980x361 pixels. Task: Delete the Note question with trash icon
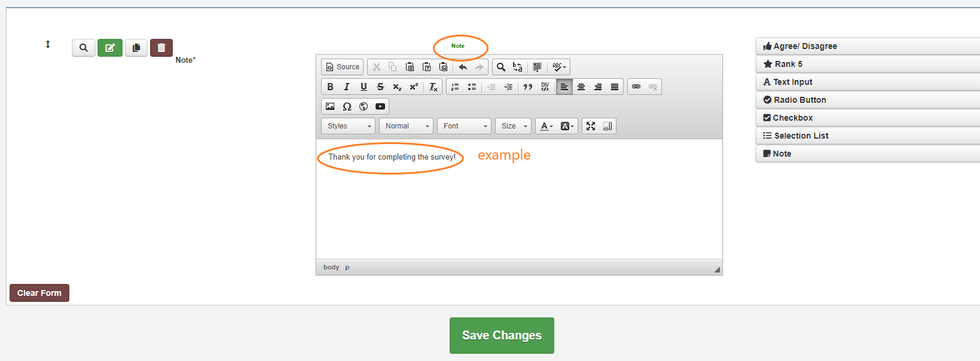pyautogui.click(x=161, y=48)
